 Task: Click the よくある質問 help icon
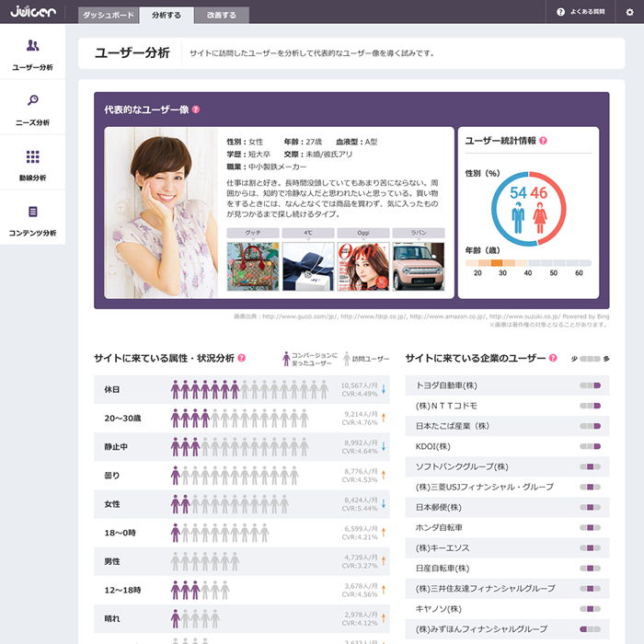coord(560,12)
